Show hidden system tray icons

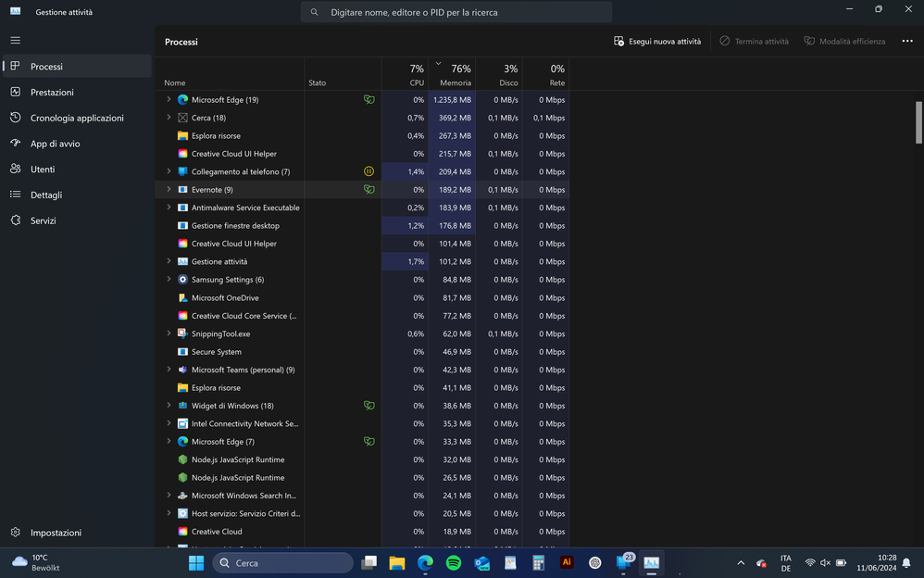(x=741, y=562)
